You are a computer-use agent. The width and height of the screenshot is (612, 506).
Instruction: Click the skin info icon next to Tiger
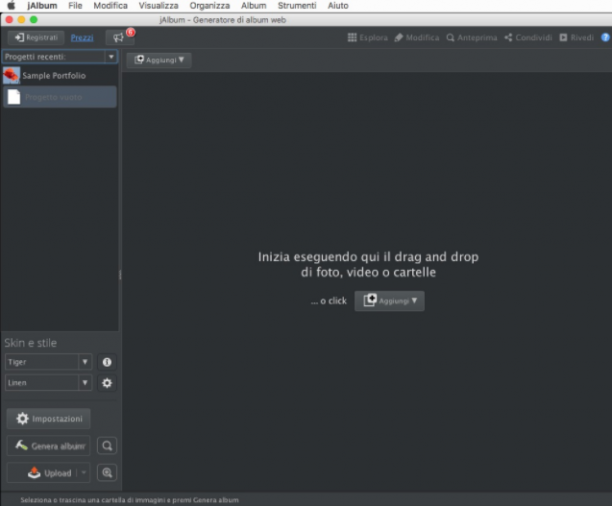point(107,362)
